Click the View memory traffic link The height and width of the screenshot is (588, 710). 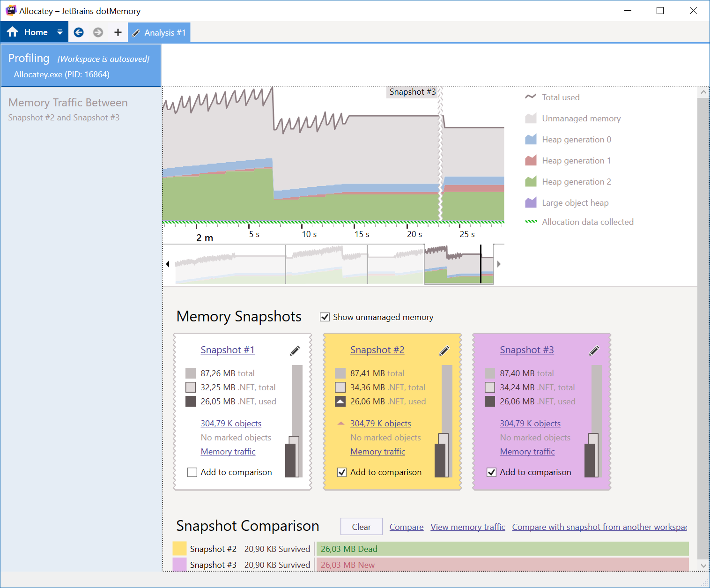pos(468,527)
